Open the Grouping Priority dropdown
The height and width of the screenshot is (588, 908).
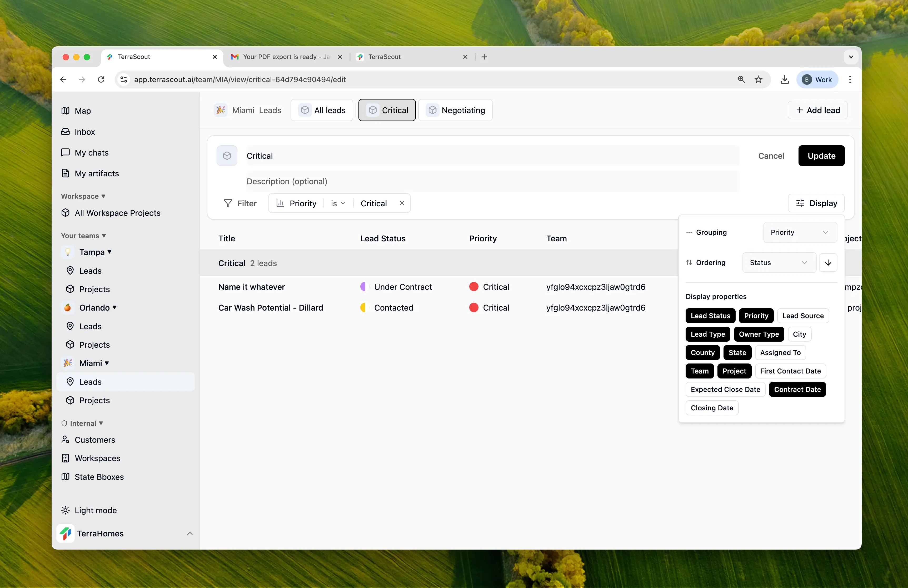[x=800, y=232]
